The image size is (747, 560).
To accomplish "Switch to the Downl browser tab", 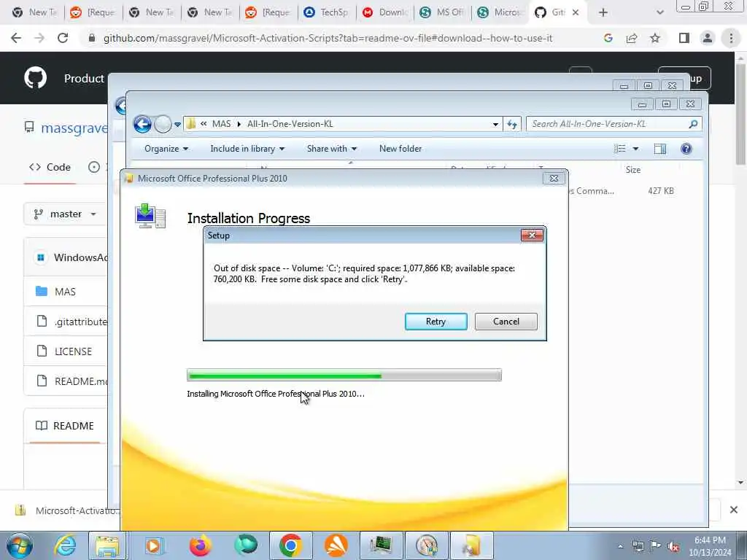I will pyautogui.click(x=385, y=12).
